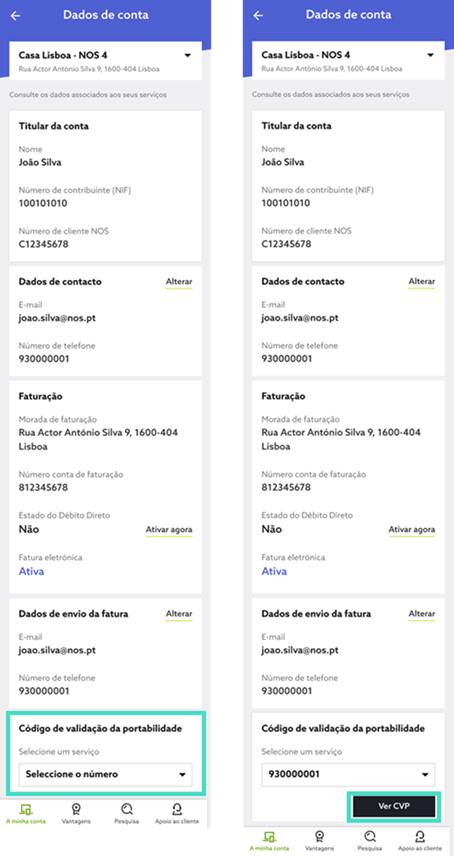Click 'Ativar agora' on screen with 'Seleccione o número'

coord(169,530)
